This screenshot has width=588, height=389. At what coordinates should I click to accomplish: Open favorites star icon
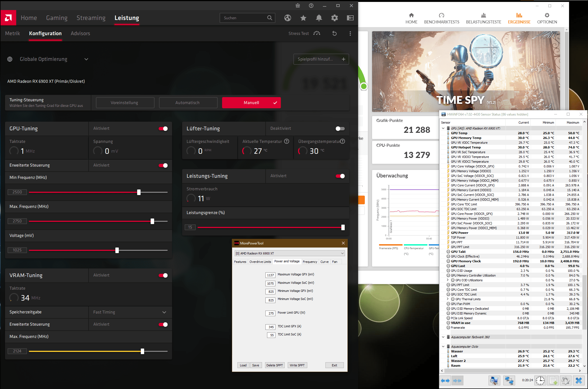(303, 18)
